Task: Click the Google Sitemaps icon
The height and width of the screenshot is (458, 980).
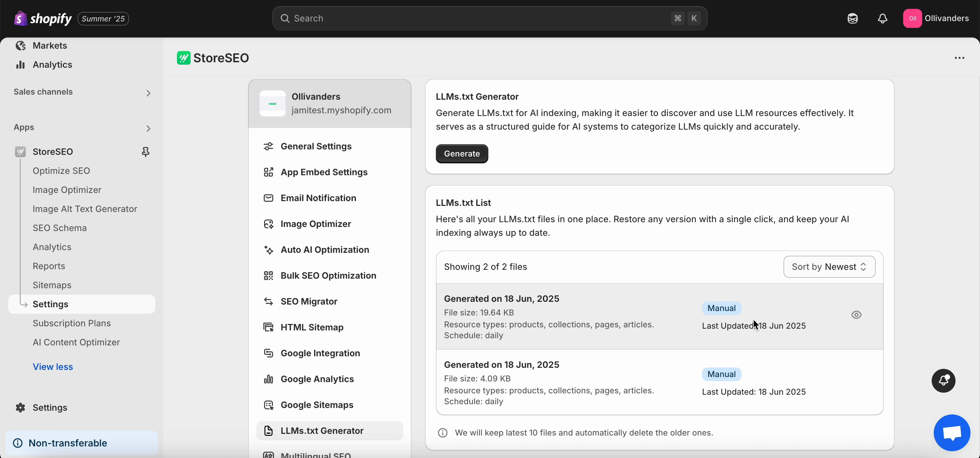Action: 268,405
